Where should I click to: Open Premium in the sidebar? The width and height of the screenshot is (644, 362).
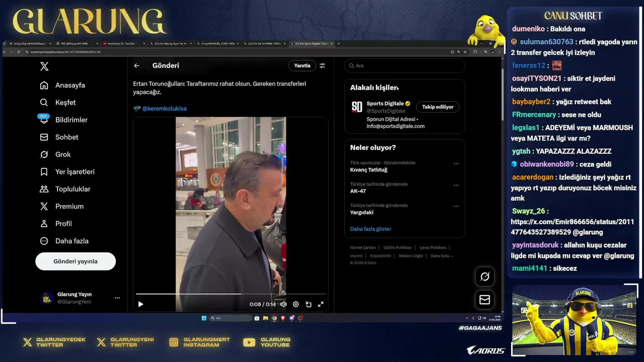[x=62, y=207]
